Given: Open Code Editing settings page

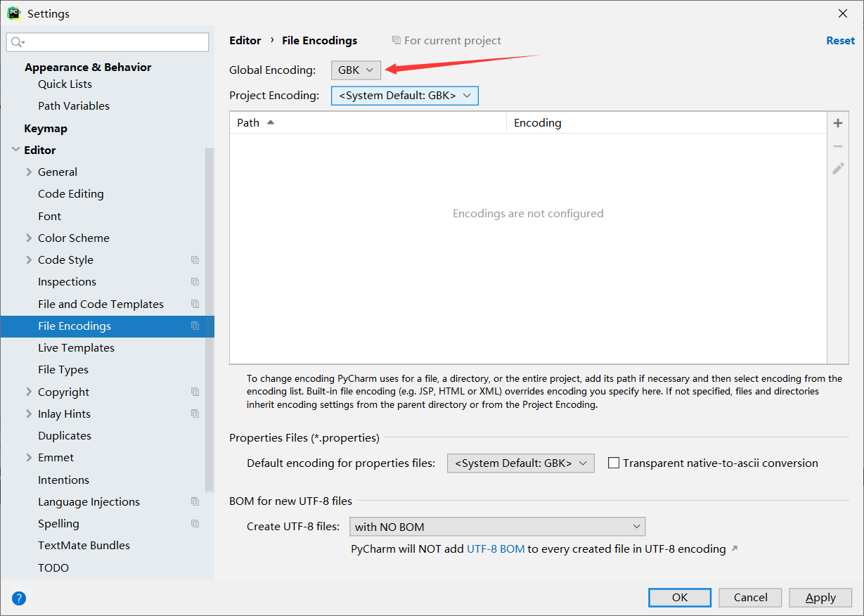Looking at the screenshot, I should (x=71, y=193).
